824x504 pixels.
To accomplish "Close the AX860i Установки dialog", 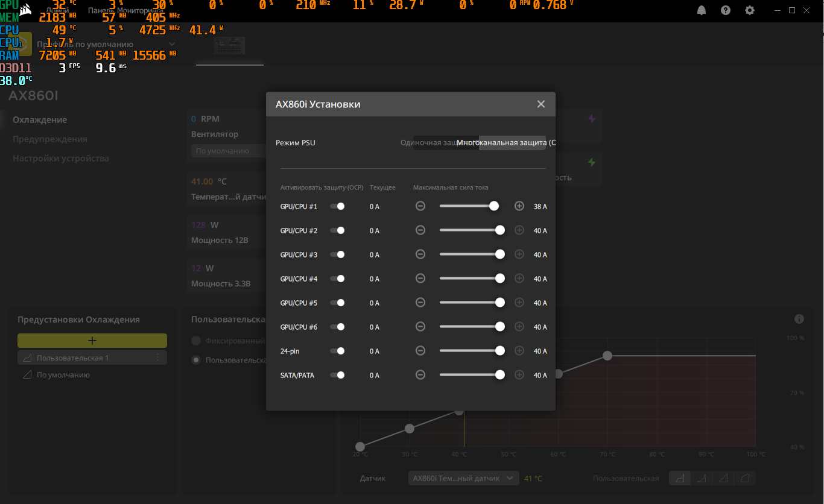I will 541,104.
